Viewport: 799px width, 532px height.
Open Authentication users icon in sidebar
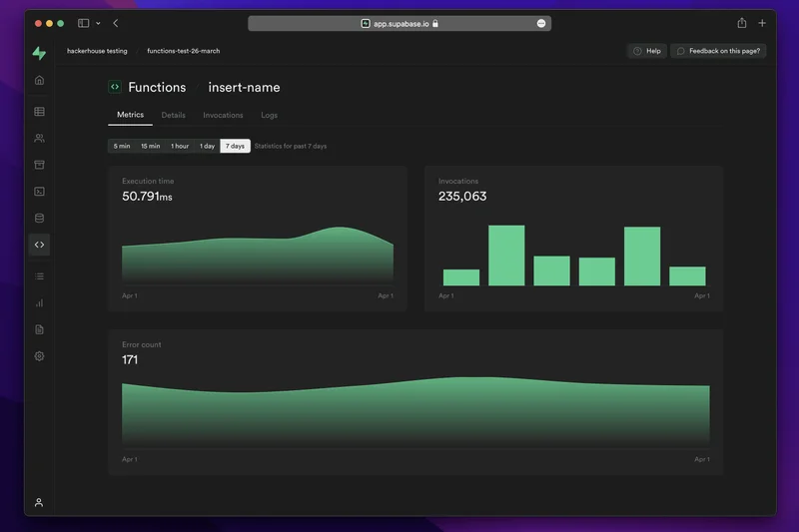39,138
